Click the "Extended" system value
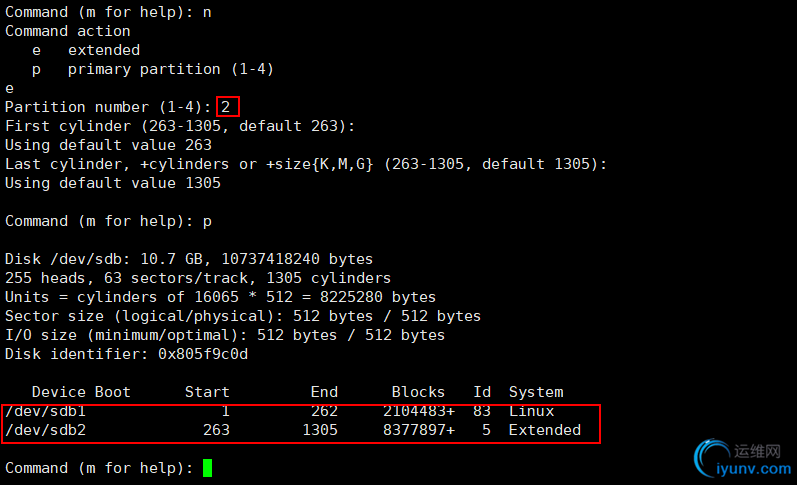Screen dimensions: 797x485 pos(545,430)
